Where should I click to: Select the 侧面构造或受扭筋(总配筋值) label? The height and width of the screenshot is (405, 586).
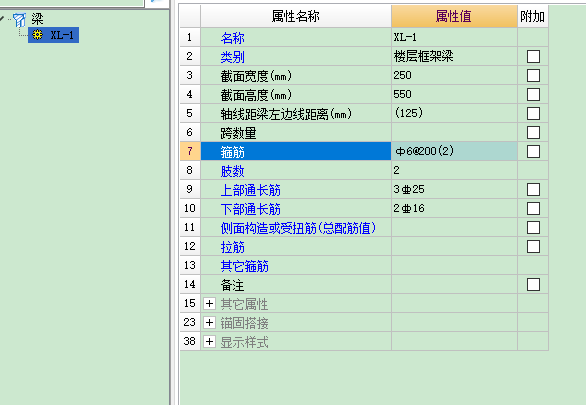click(x=298, y=228)
